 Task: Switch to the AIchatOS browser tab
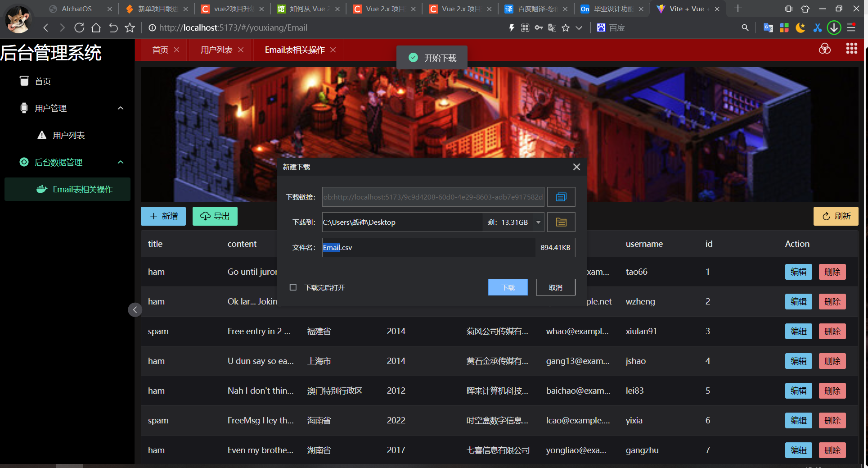tap(76, 9)
